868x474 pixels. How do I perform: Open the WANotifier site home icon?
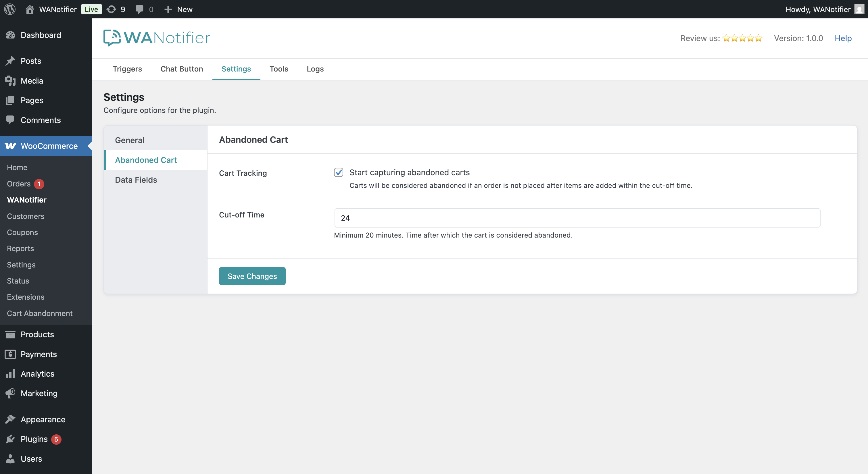(x=30, y=9)
